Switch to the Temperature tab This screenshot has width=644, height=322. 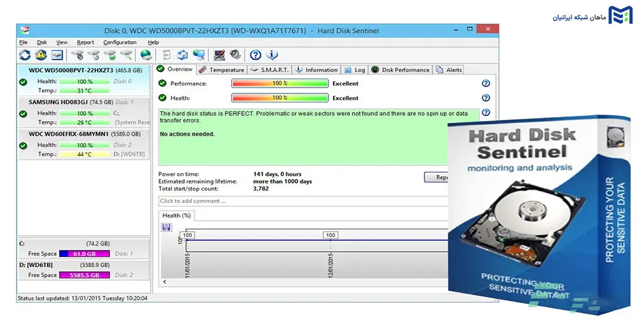(222, 70)
